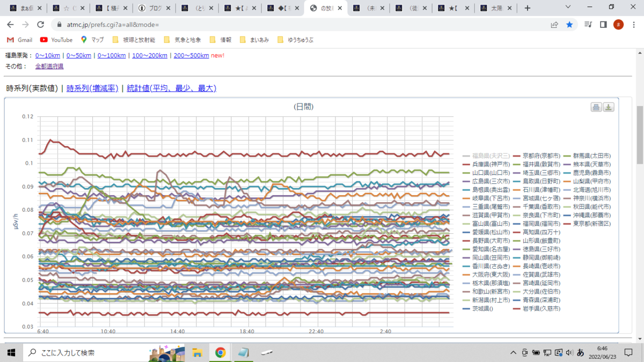Screen dimensions: 644x362
Task: Reload the page in Chrome
Action: [x=40, y=25]
